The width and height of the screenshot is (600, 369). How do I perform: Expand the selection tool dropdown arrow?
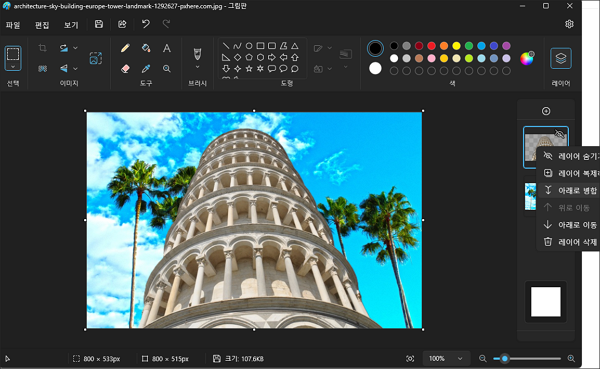[13, 67]
